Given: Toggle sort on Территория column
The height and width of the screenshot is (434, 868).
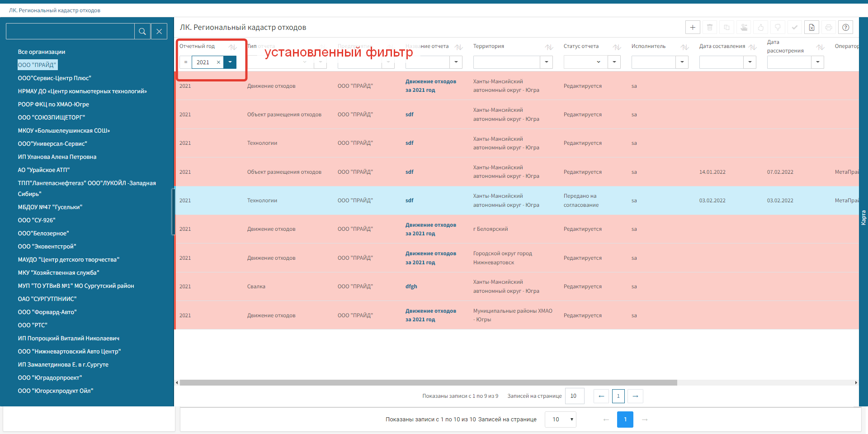Looking at the screenshot, I should 549,47.
